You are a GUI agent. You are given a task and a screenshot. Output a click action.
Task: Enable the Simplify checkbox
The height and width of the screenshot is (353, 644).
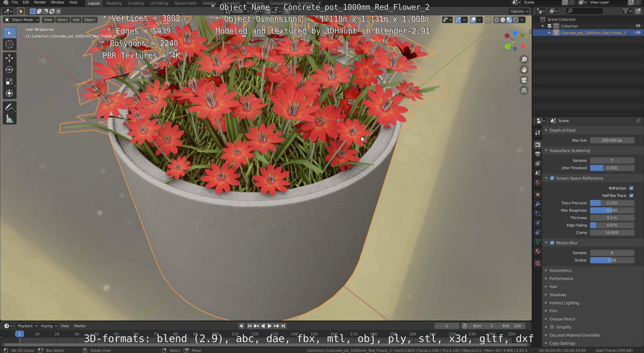point(552,327)
